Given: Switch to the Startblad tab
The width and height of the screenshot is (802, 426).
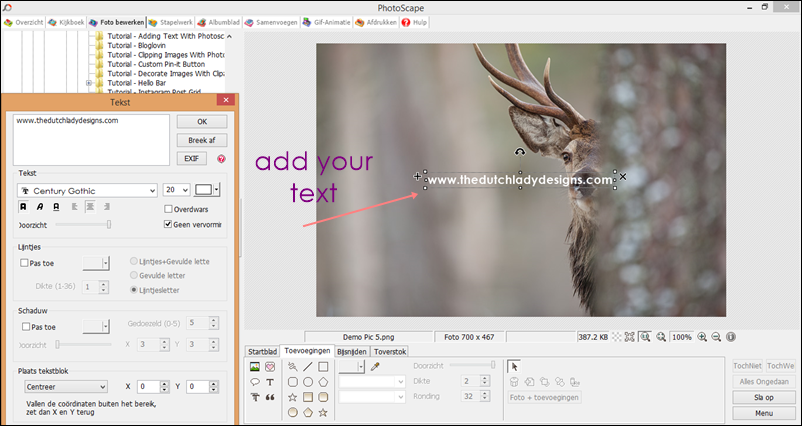Looking at the screenshot, I should [262, 352].
